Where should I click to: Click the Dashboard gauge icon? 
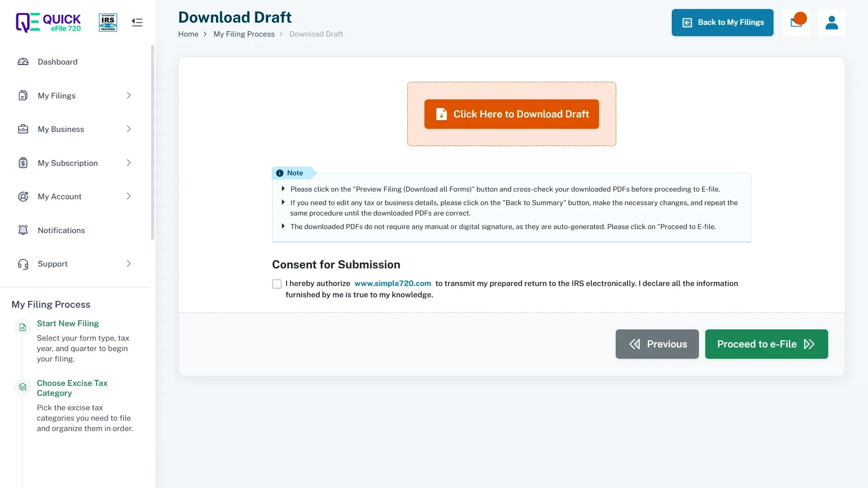click(x=23, y=62)
